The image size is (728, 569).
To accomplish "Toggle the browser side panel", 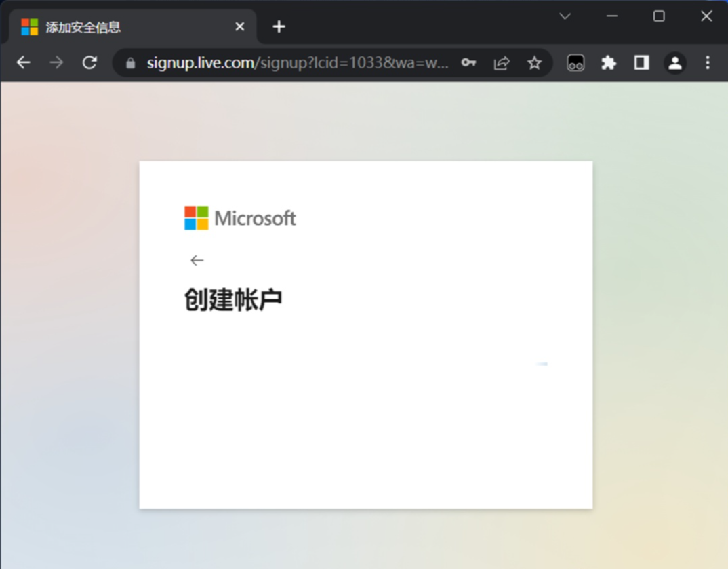I will coord(642,62).
